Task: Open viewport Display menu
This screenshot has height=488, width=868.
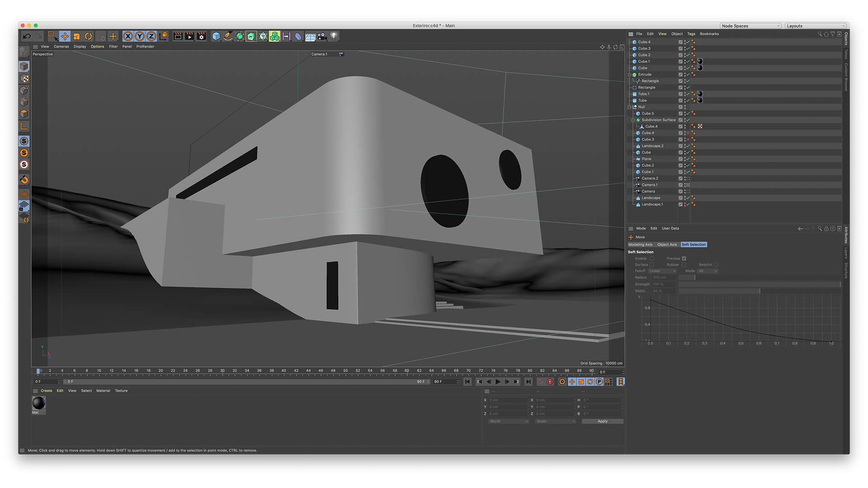Action: [80, 47]
